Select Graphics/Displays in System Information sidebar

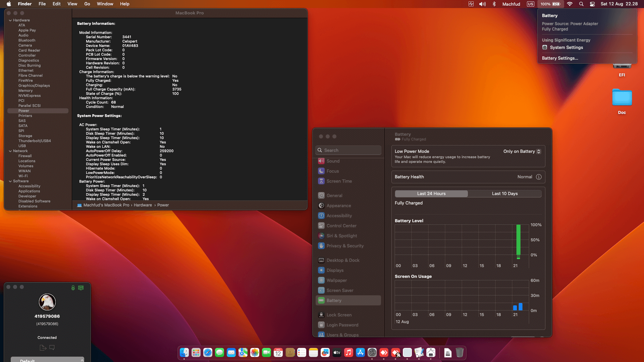(x=34, y=86)
